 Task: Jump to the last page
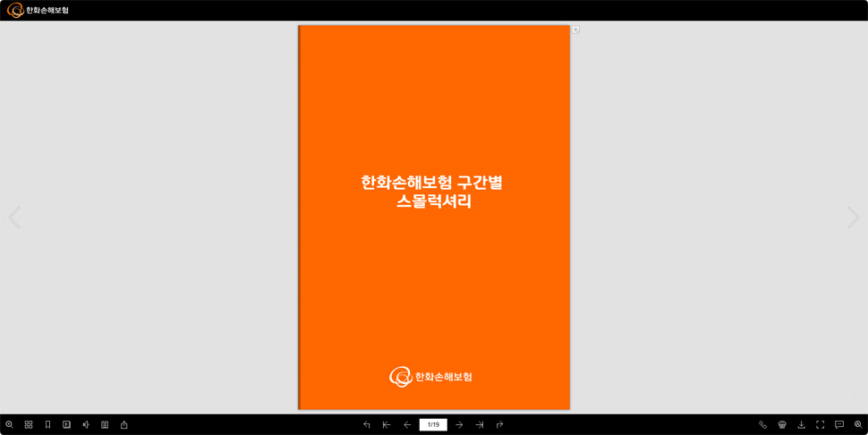pos(480,424)
